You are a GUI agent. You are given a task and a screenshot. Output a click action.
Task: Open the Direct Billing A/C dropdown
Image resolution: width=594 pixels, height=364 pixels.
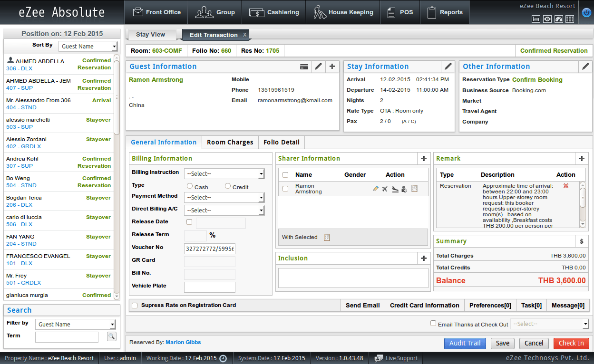[x=224, y=210]
